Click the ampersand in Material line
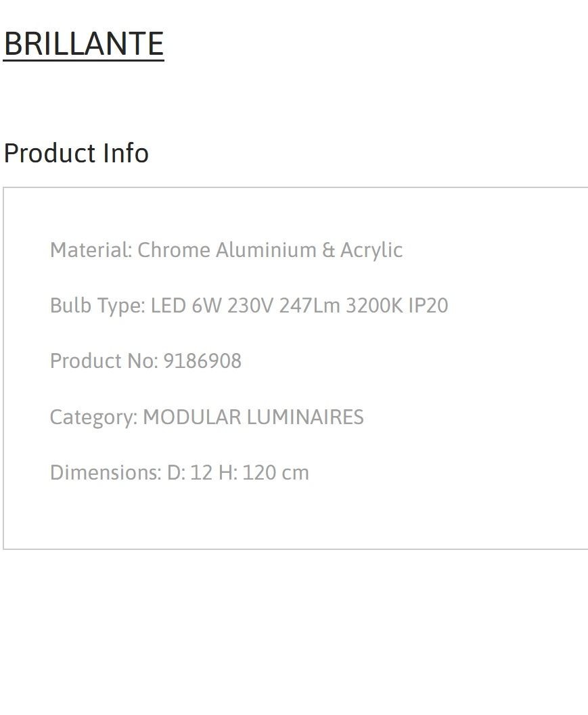 pos(328,250)
